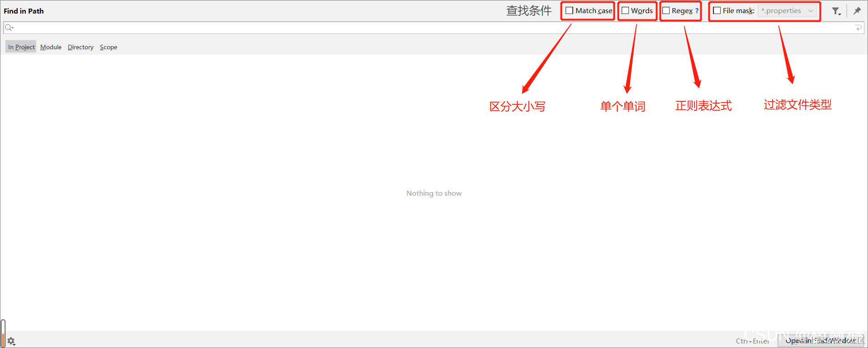The image size is (868, 348).
Task: Switch to the Directory scope tab
Action: click(x=80, y=47)
